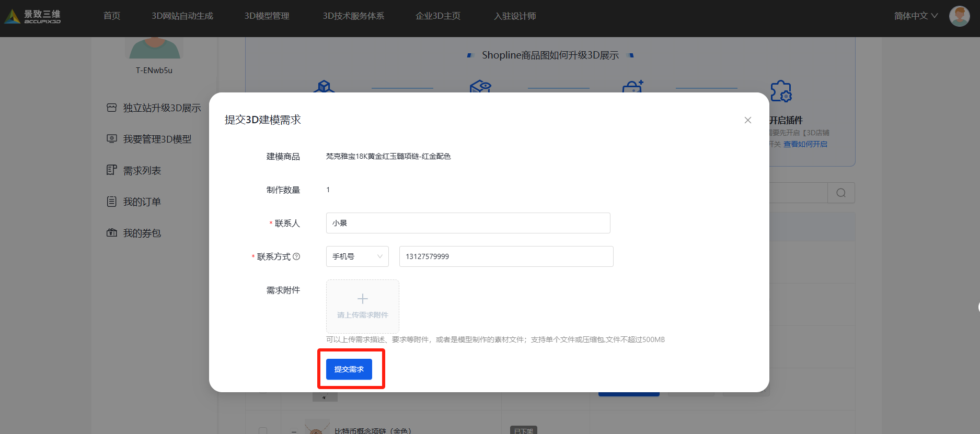Focus the phone number input field
The width and height of the screenshot is (980, 434).
[x=506, y=256]
